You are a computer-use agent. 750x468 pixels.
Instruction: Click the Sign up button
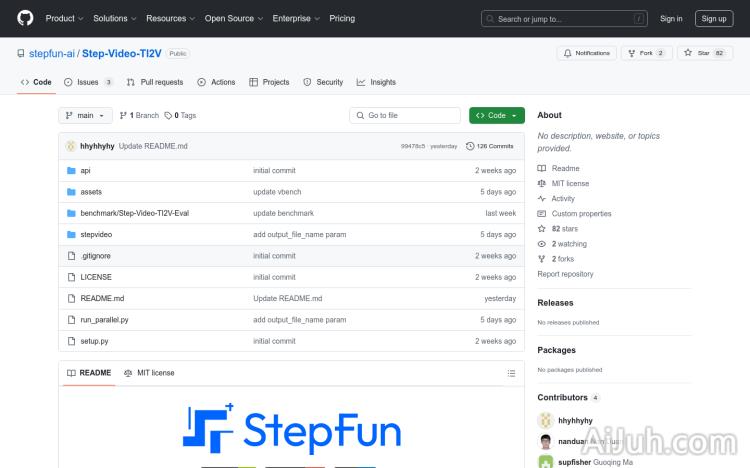(x=714, y=18)
